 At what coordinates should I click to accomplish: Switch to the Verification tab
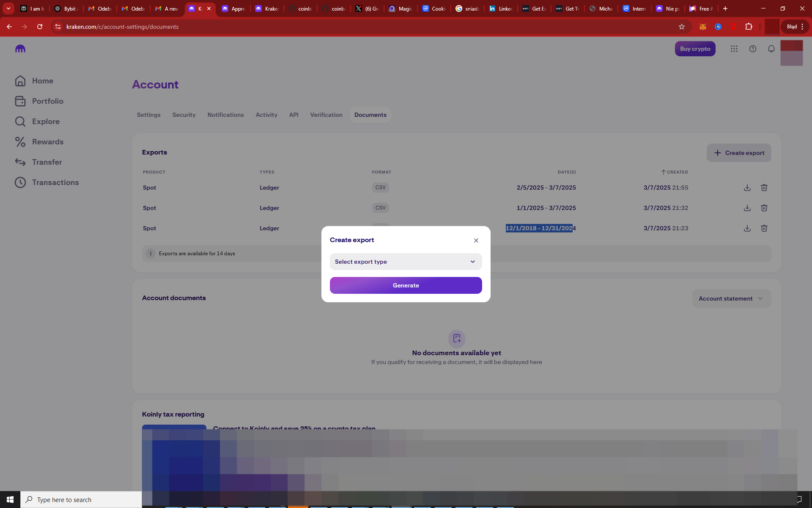(x=326, y=115)
